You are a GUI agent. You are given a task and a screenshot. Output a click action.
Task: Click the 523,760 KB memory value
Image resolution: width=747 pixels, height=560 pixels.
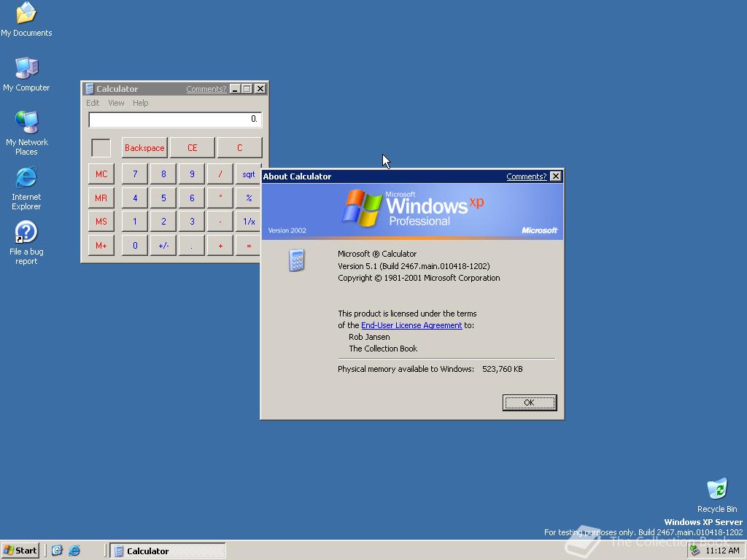click(502, 369)
